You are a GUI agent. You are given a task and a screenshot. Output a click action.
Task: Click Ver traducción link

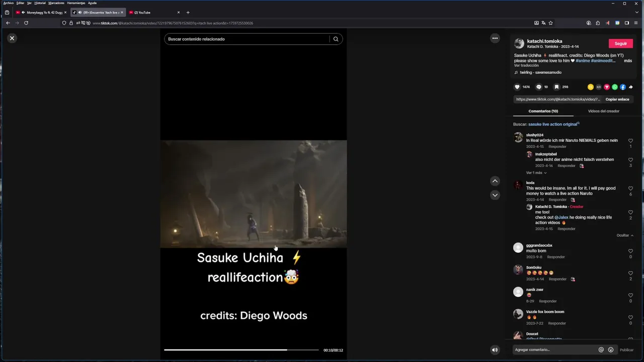(x=526, y=65)
